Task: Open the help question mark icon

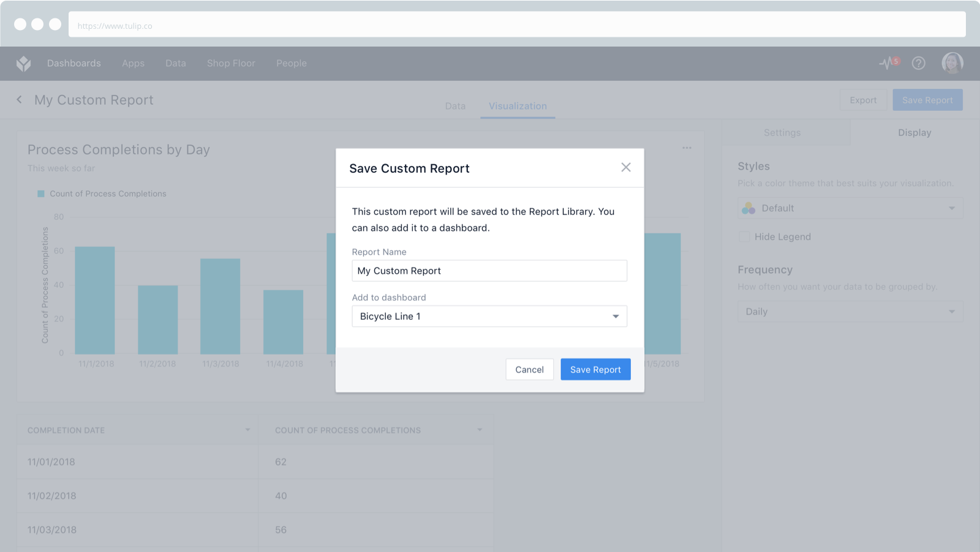Action: (918, 63)
